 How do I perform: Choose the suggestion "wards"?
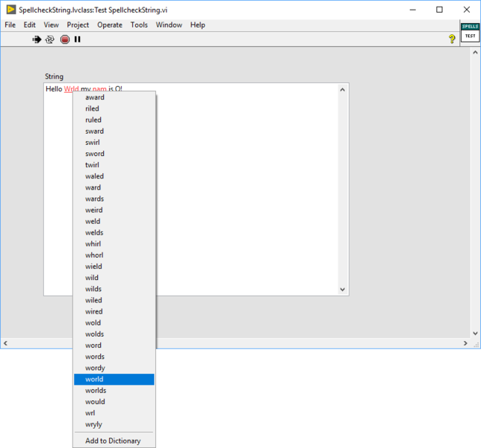coord(114,199)
